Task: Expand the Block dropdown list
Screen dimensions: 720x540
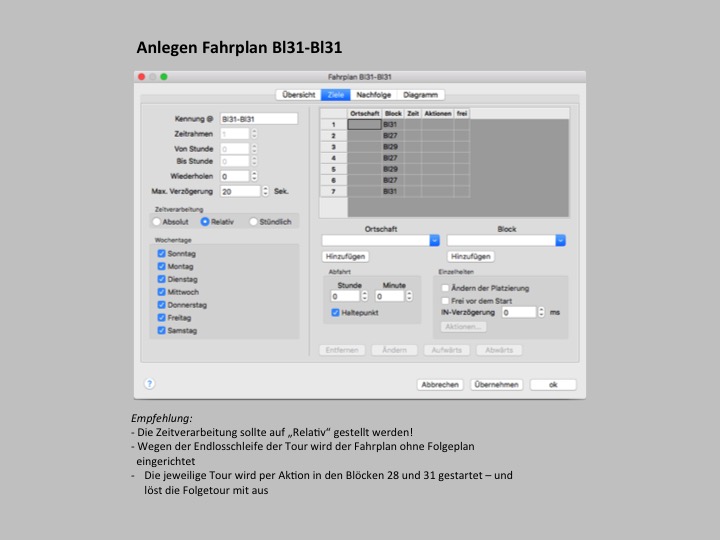Action: click(560, 240)
